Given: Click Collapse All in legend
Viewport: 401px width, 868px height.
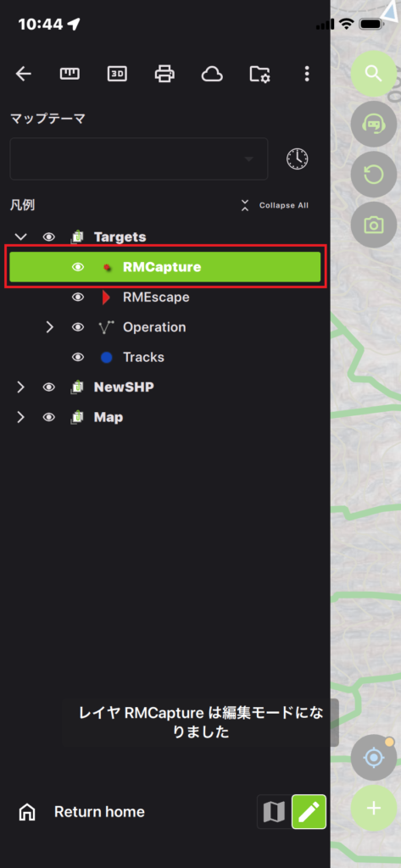Looking at the screenshot, I should [275, 205].
